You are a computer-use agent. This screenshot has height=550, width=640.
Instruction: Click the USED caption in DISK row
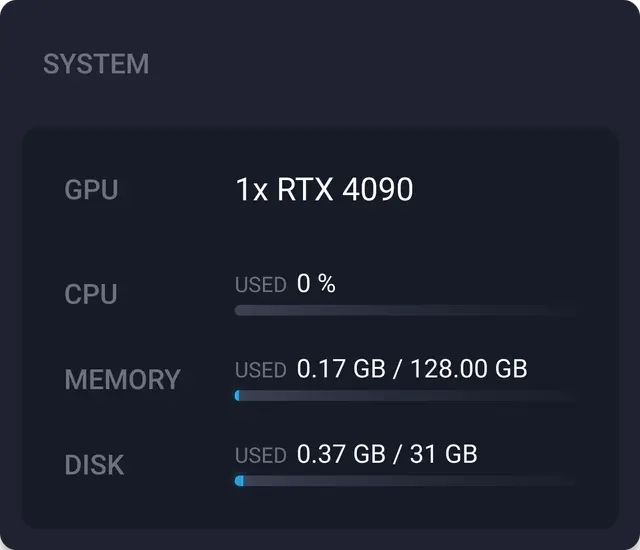point(260,456)
